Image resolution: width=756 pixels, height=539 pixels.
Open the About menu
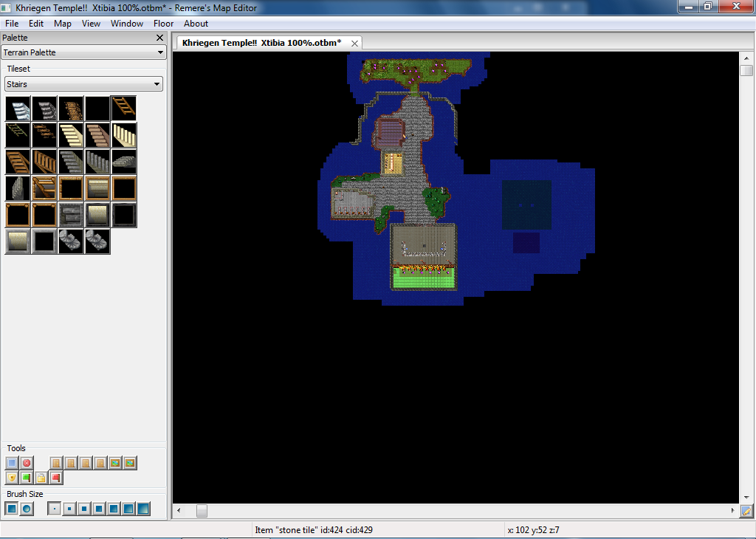196,24
